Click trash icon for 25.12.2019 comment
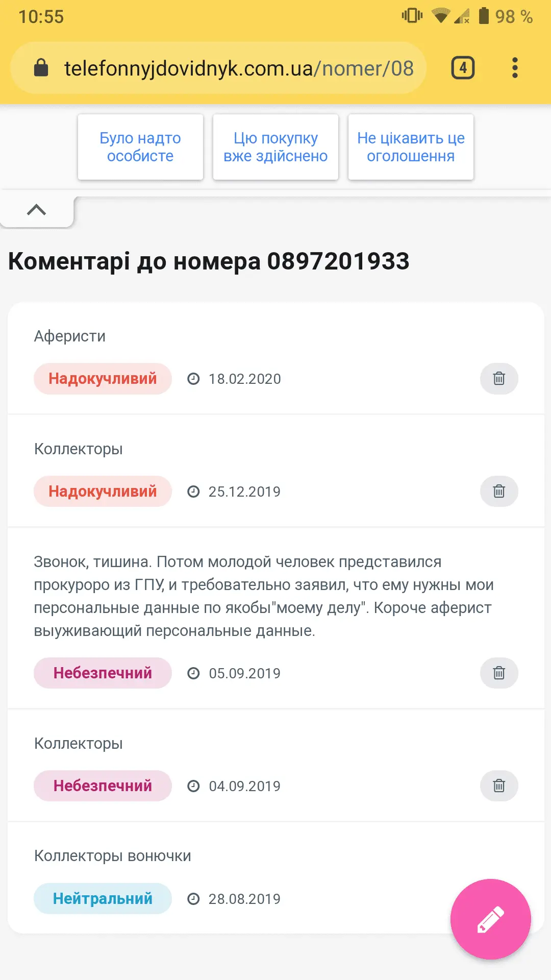Screen dimensions: 551x980 tap(499, 492)
